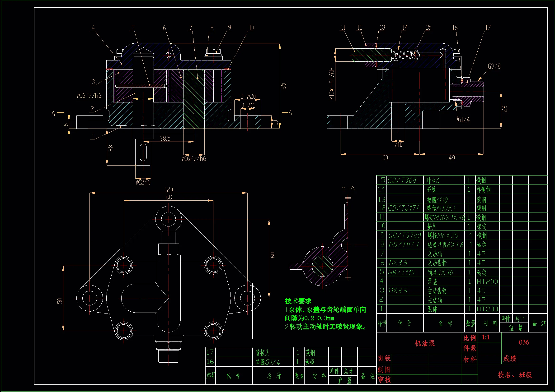Click the GB/T5780 code cell

tap(404, 235)
